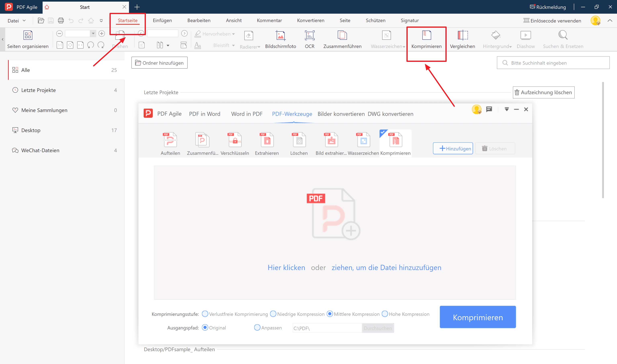Click the Hinzufügen button
The image size is (617, 364).
(x=453, y=148)
